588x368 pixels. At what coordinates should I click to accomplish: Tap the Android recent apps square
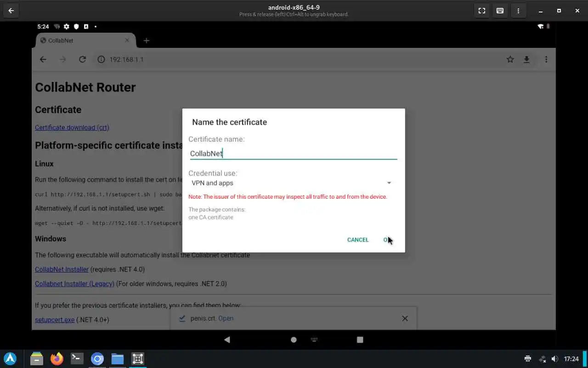pos(360,339)
